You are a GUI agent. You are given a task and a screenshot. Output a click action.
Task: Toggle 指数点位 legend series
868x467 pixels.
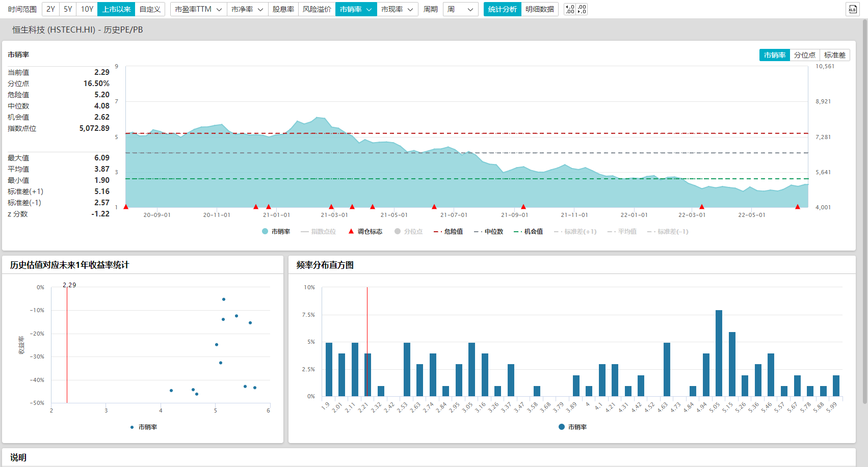318,231
